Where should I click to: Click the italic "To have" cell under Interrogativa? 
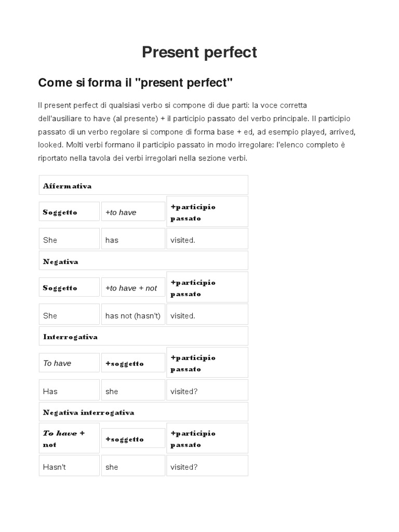tap(69, 363)
